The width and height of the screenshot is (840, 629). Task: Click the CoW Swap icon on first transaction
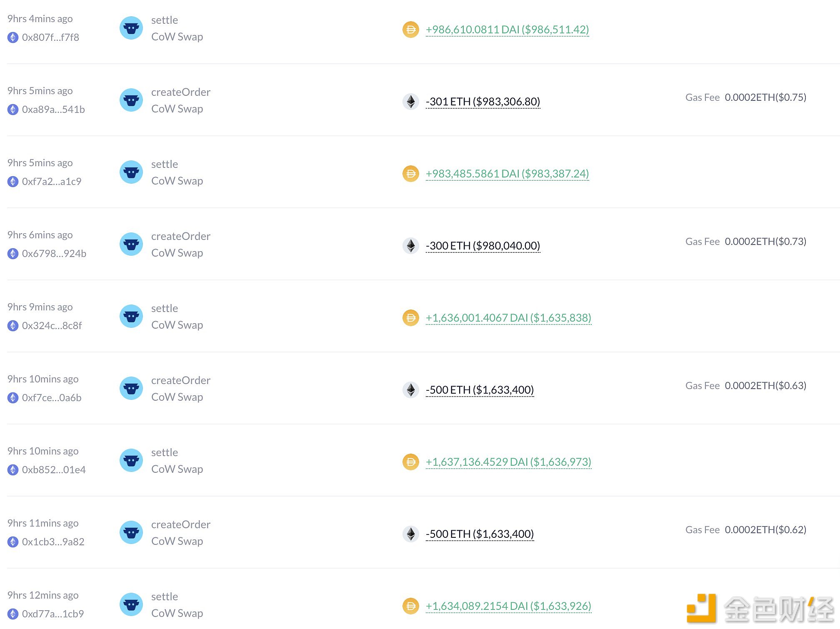[131, 28]
